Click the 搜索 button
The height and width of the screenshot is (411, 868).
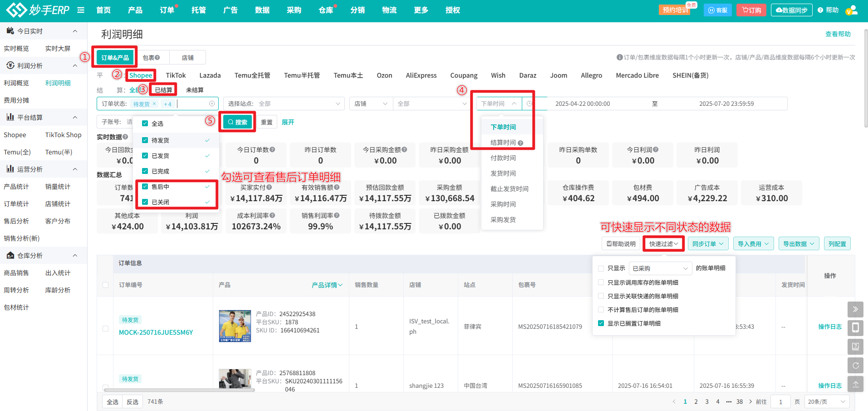click(237, 122)
